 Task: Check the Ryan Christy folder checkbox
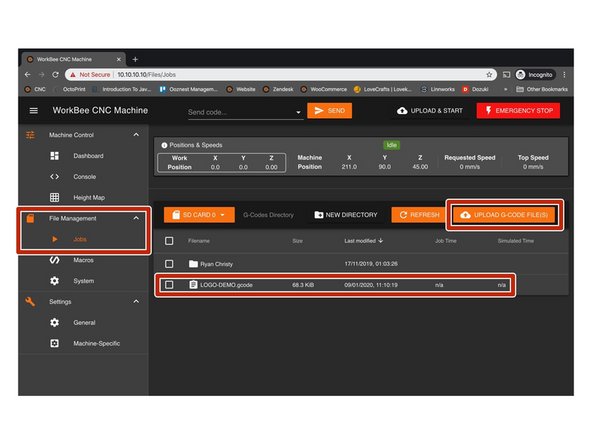click(169, 264)
